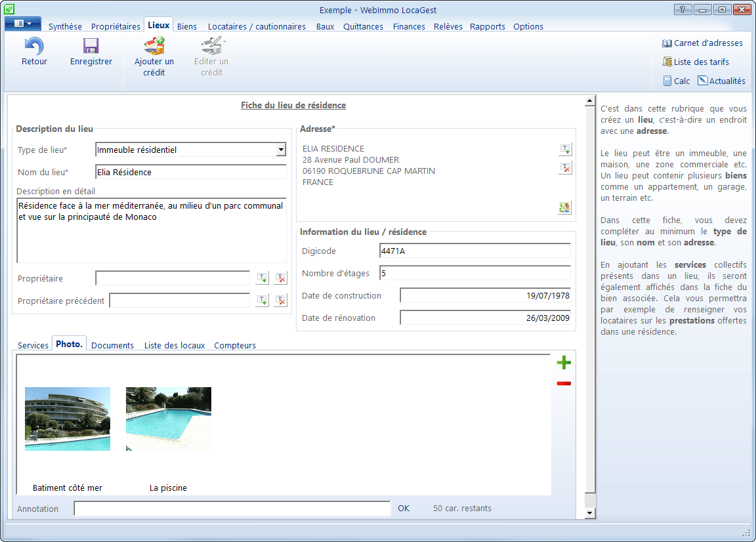Viewport: 756px width, 542px height.
Task: Click the Enregistrer save icon
Action: pyautogui.click(x=91, y=47)
